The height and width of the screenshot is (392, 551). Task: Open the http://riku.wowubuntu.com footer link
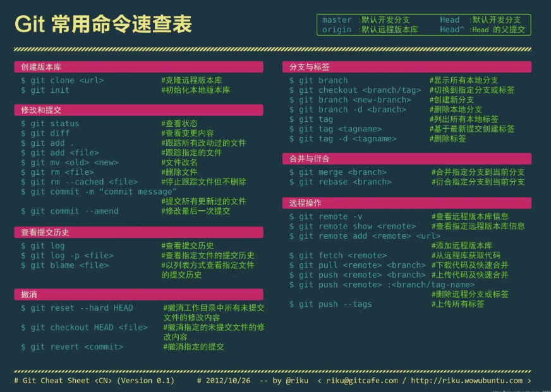pos(467,381)
